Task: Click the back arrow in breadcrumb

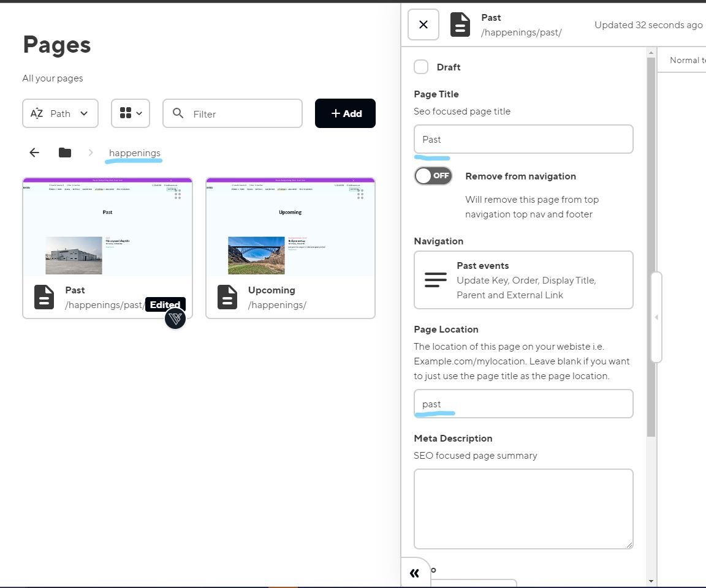Action: pyautogui.click(x=34, y=153)
